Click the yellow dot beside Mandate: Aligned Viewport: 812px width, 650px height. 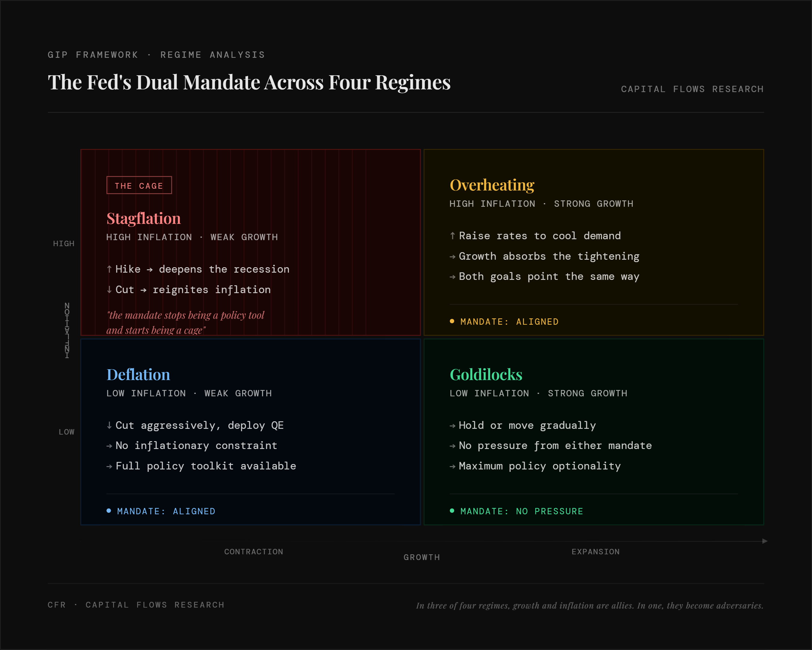click(452, 321)
